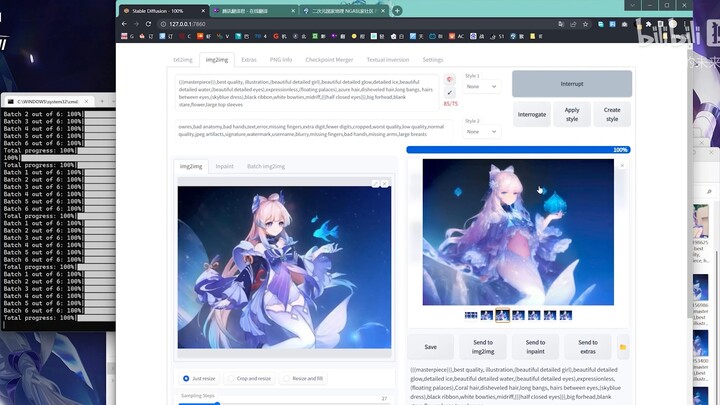Click the input source image
This screenshot has height=405, width=720.
tap(284, 267)
